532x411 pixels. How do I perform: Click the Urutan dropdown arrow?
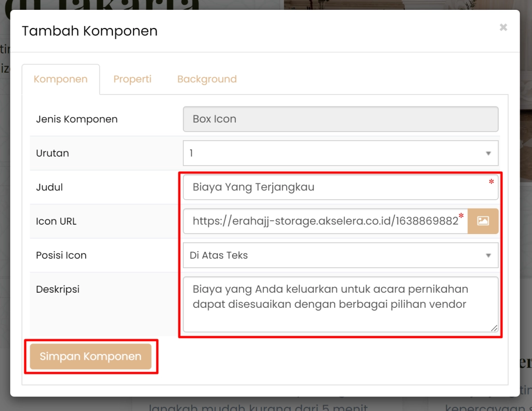[x=487, y=153]
